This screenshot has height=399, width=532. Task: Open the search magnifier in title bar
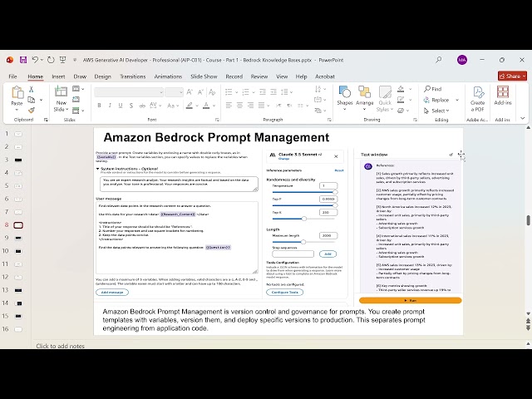point(439,60)
